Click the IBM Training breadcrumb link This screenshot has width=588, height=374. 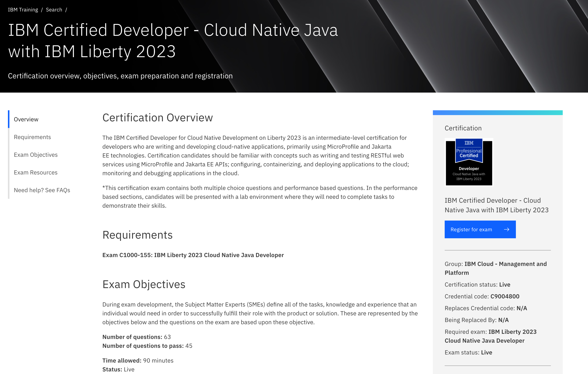(23, 9)
